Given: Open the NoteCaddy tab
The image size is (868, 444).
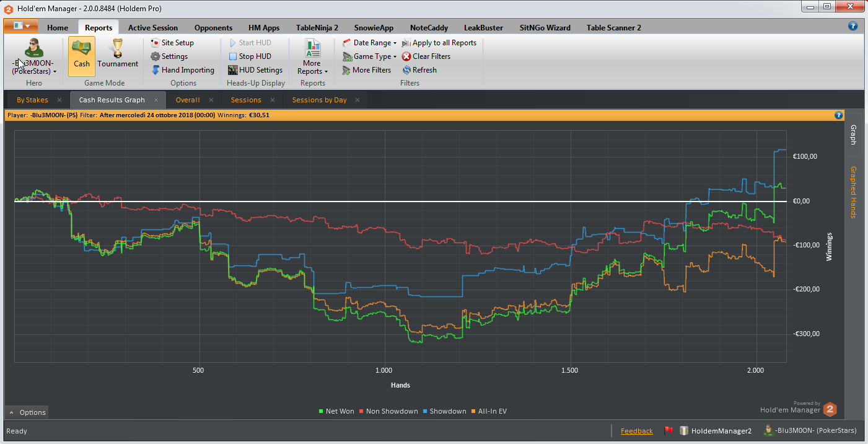Looking at the screenshot, I should 429,27.
